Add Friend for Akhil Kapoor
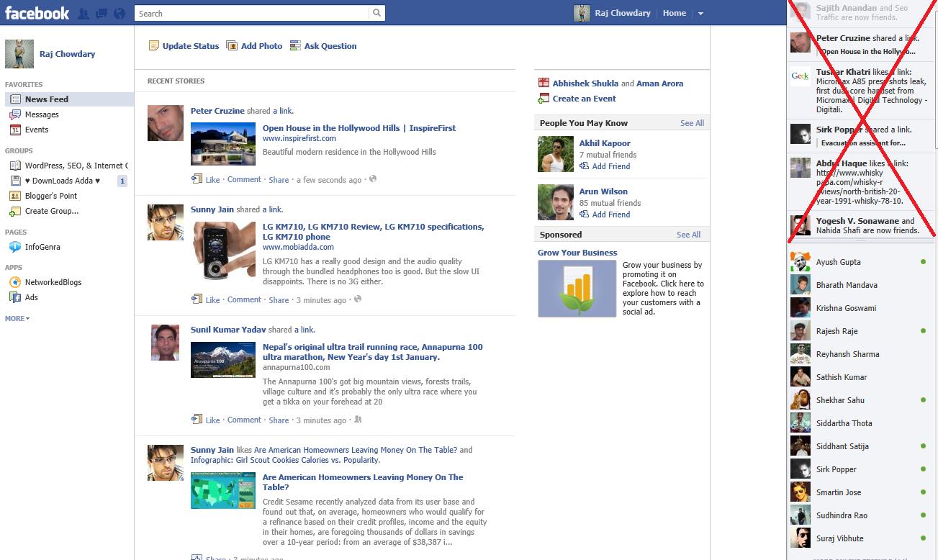This screenshot has height=560, width=938. 610,166
